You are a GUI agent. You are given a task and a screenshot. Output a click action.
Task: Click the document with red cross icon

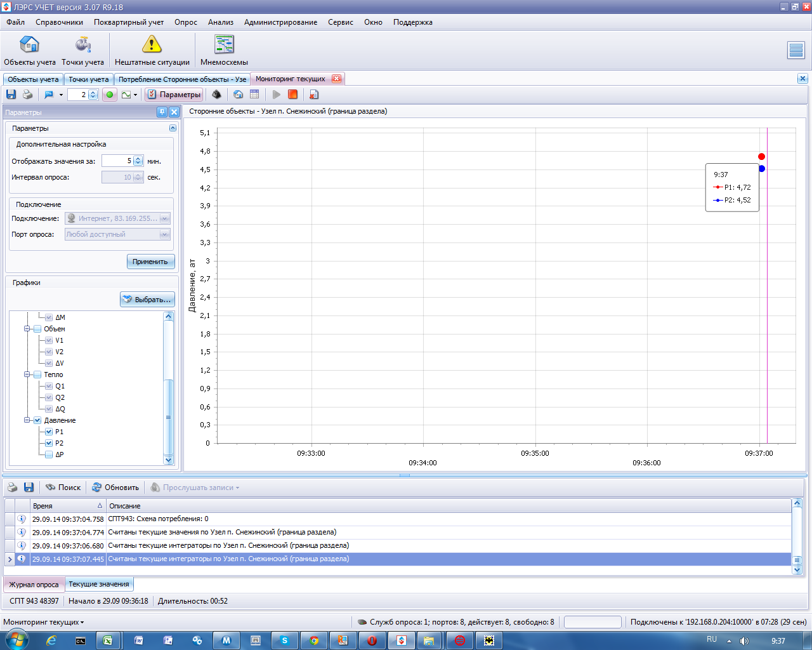tap(314, 95)
